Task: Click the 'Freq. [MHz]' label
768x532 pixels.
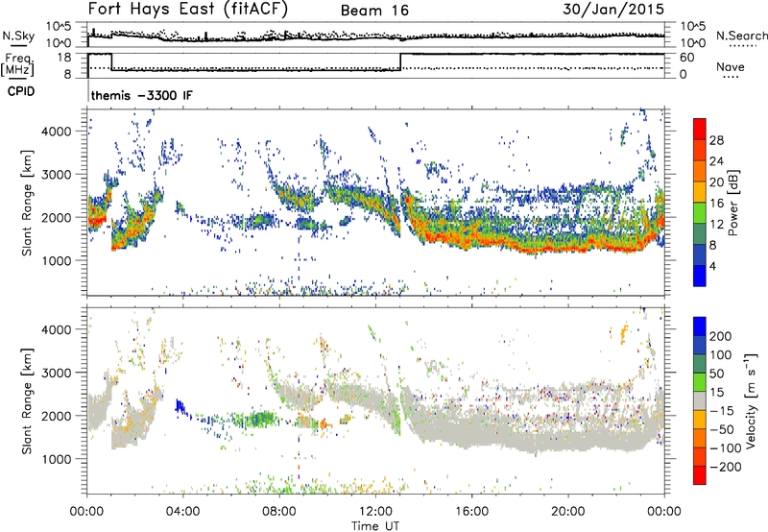Action: coord(17,64)
